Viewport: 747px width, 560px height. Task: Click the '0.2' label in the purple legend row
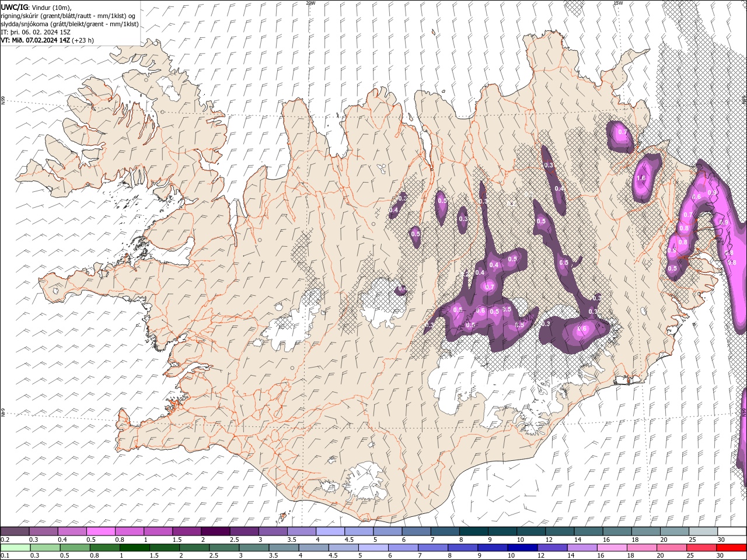point(5,540)
